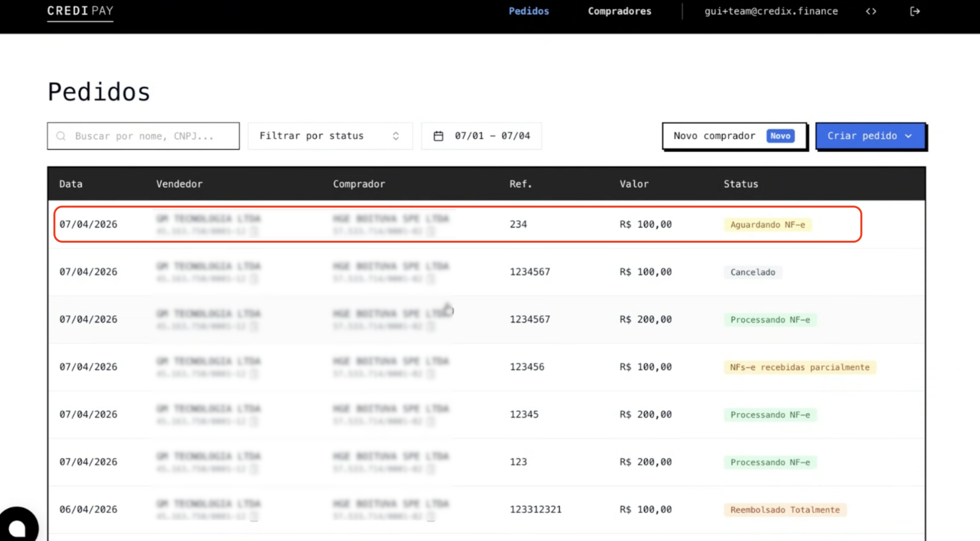The height and width of the screenshot is (541, 980).
Task: Go to the Pedidos tab
Action: [x=528, y=11]
